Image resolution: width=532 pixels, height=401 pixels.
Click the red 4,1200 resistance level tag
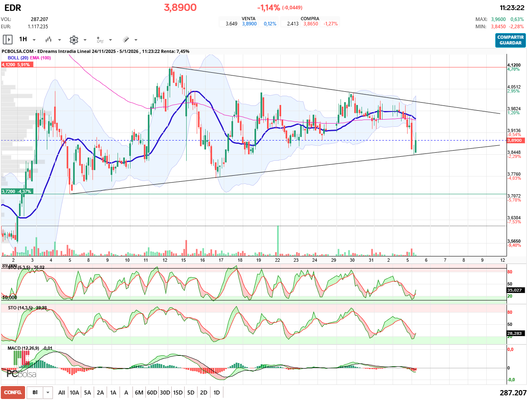16,65
